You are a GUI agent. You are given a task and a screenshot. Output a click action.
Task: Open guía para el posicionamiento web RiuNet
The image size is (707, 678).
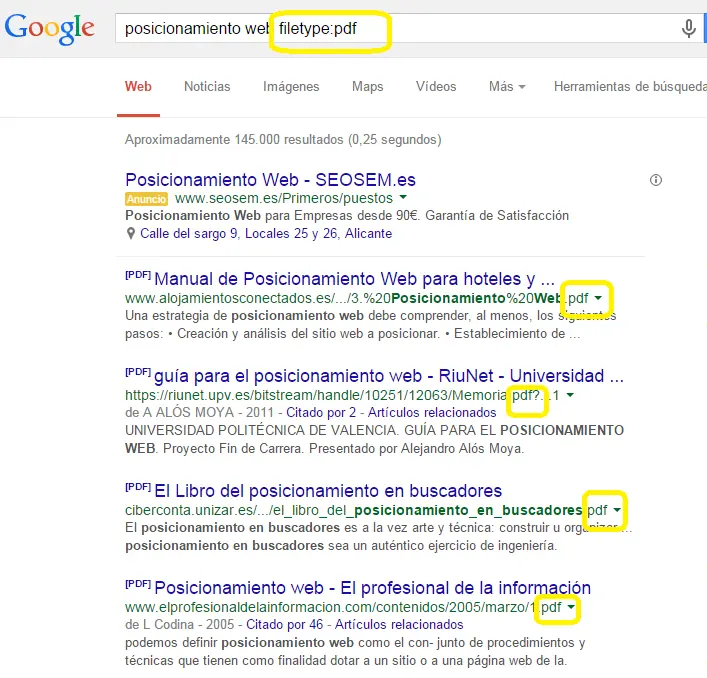(x=389, y=376)
